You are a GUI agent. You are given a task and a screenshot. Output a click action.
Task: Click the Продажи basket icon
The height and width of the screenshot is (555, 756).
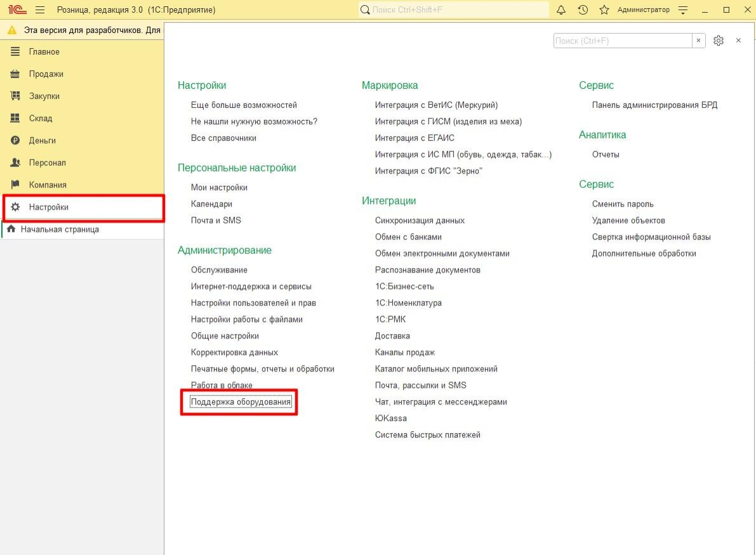pyautogui.click(x=15, y=74)
